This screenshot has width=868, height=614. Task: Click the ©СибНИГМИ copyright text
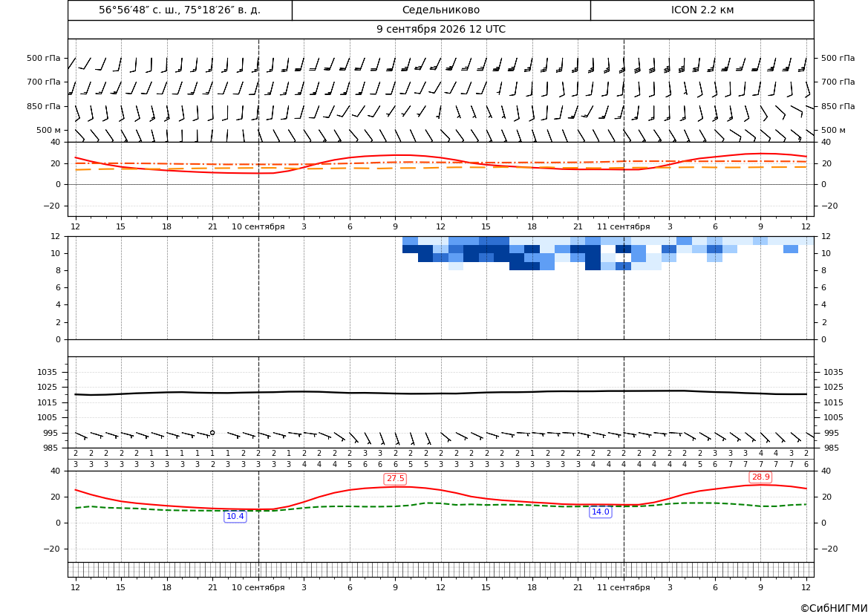(x=834, y=608)
